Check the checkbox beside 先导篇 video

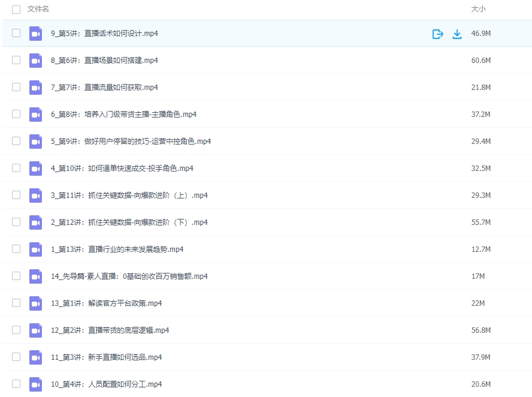(16, 276)
